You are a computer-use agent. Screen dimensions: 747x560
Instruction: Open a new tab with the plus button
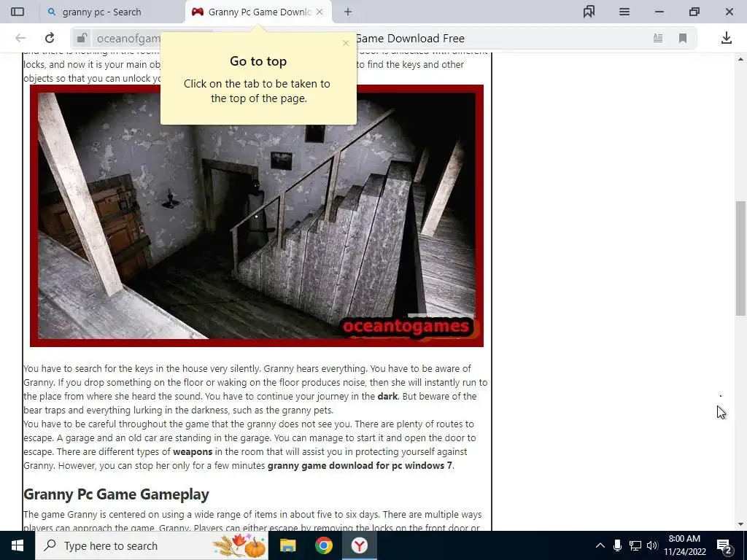348,12
